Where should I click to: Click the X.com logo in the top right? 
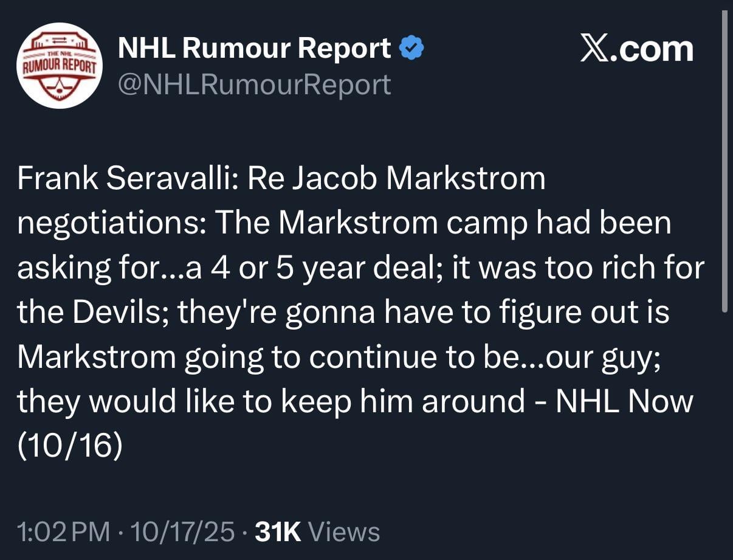tap(636, 48)
